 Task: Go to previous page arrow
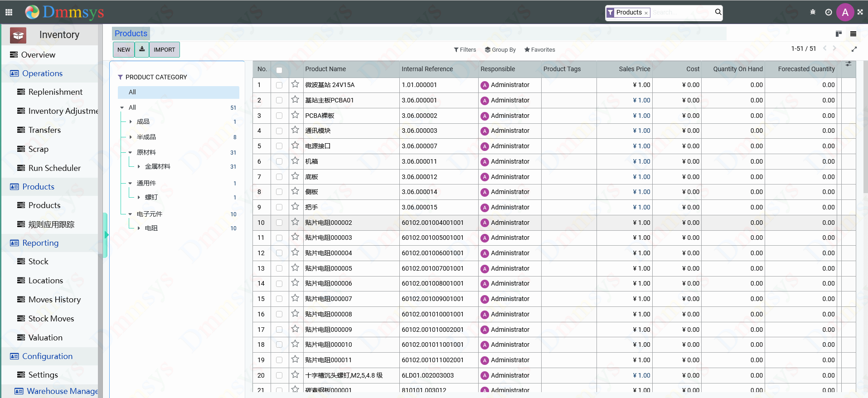point(825,49)
